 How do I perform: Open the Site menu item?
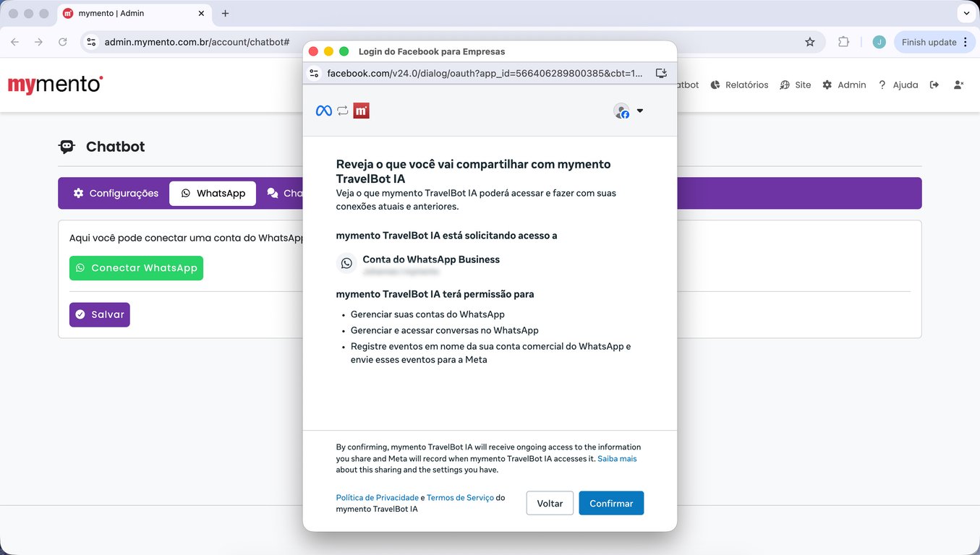coord(796,85)
